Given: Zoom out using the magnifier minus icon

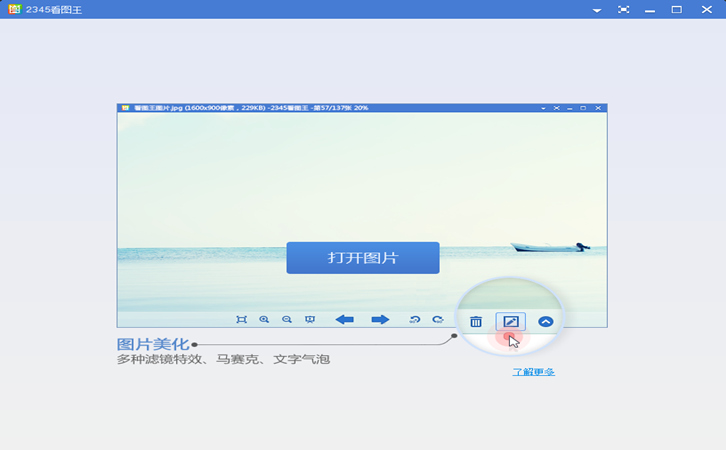Looking at the screenshot, I should (x=287, y=320).
